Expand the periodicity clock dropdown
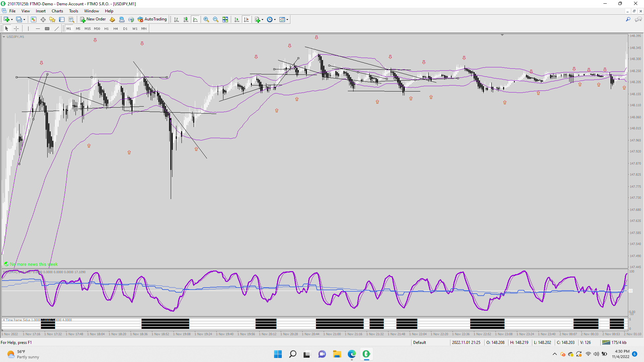Viewport: 644px width, 362px height. tap(275, 19)
